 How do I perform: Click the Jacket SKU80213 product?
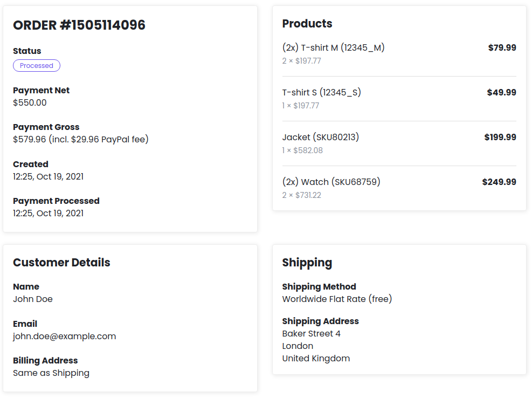[x=321, y=137]
